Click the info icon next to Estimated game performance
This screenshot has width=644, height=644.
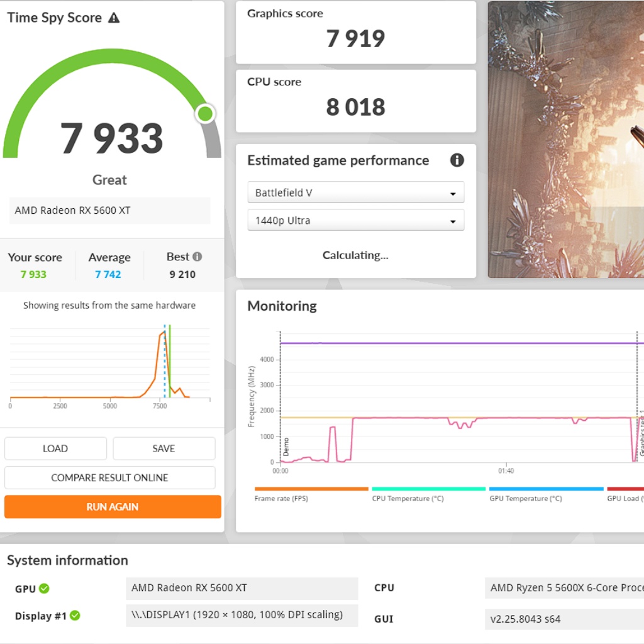pos(457,160)
